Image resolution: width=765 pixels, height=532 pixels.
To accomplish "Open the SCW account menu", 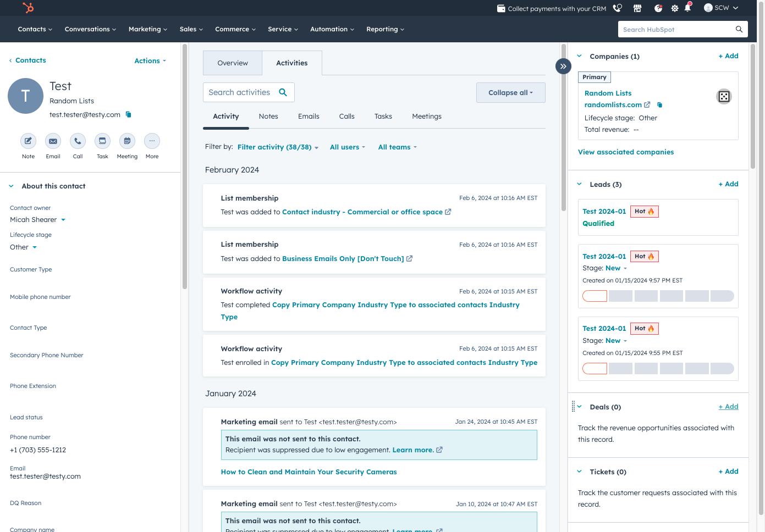I will pos(721,8).
